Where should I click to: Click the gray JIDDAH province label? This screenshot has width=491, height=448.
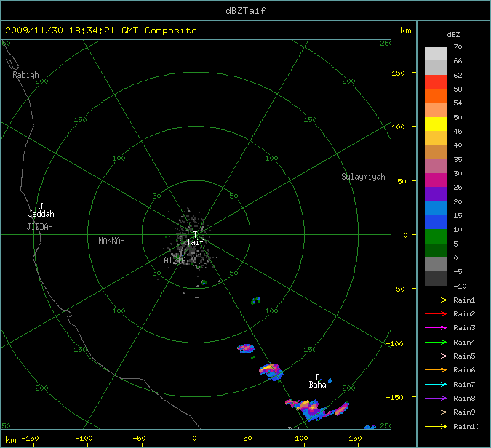point(40,227)
